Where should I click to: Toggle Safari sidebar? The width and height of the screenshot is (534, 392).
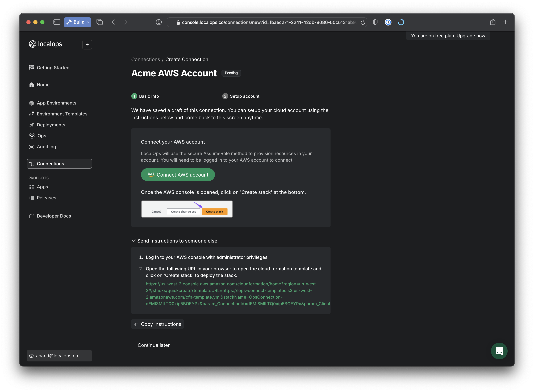tap(56, 22)
